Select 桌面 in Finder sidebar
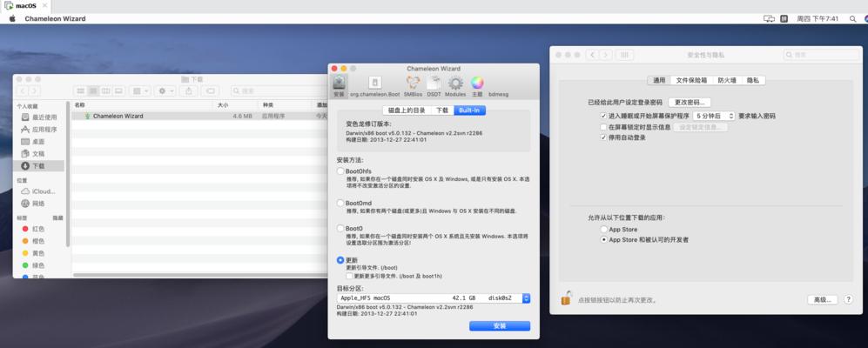868x348 pixels. (x=33, y=142)
